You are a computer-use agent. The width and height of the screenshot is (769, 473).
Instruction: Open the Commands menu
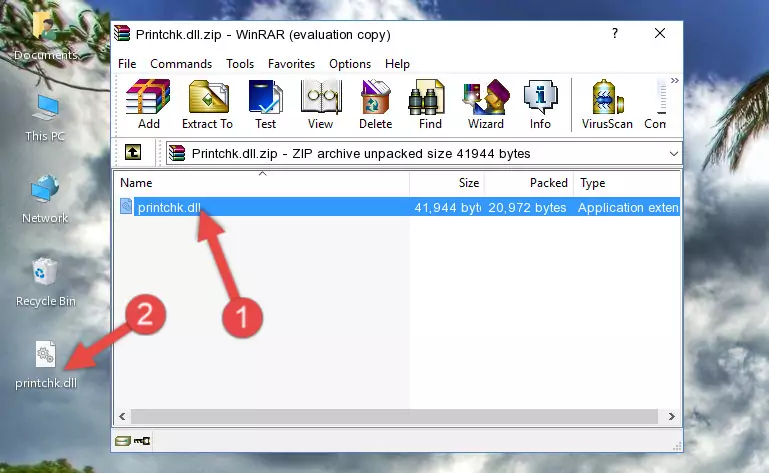(x=181, y=64)
